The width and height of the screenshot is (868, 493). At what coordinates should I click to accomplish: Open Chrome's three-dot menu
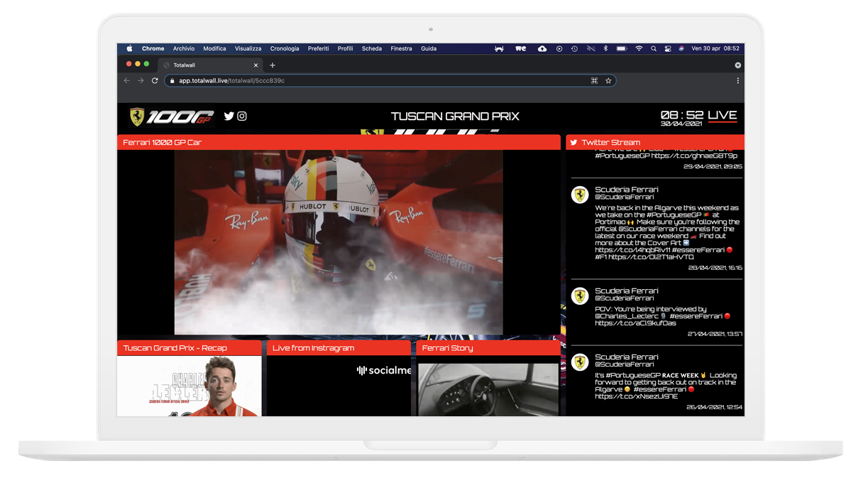click(737, 81)
